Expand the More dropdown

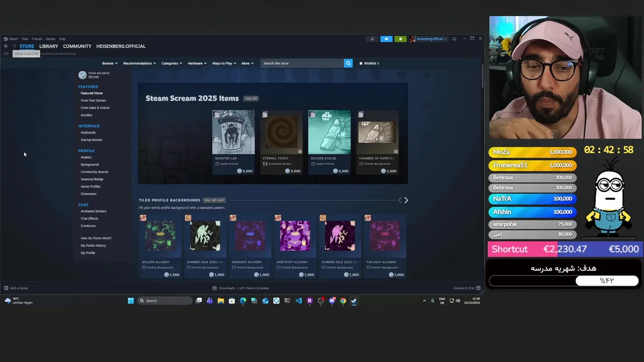click(x=247, y=63)
